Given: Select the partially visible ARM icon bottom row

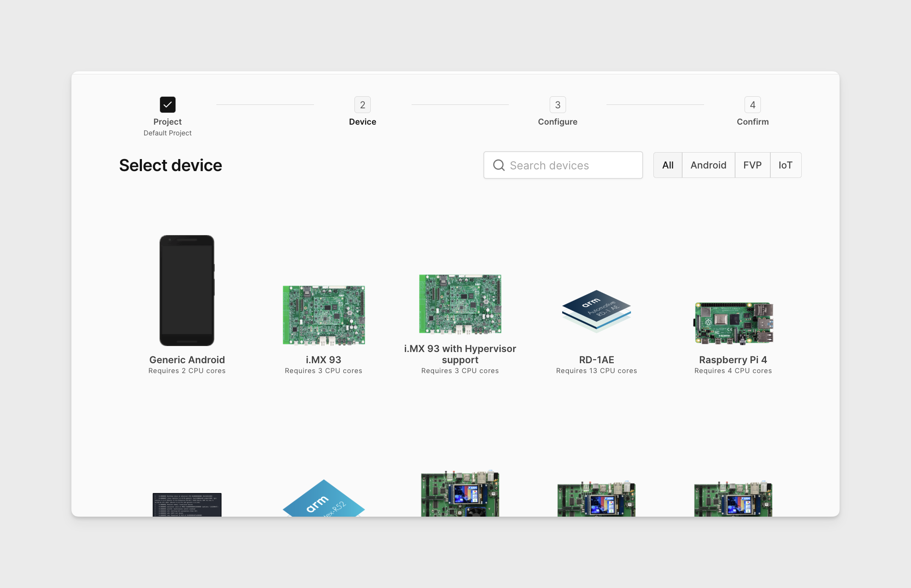Looking at the screenshot, I should 323,502.
